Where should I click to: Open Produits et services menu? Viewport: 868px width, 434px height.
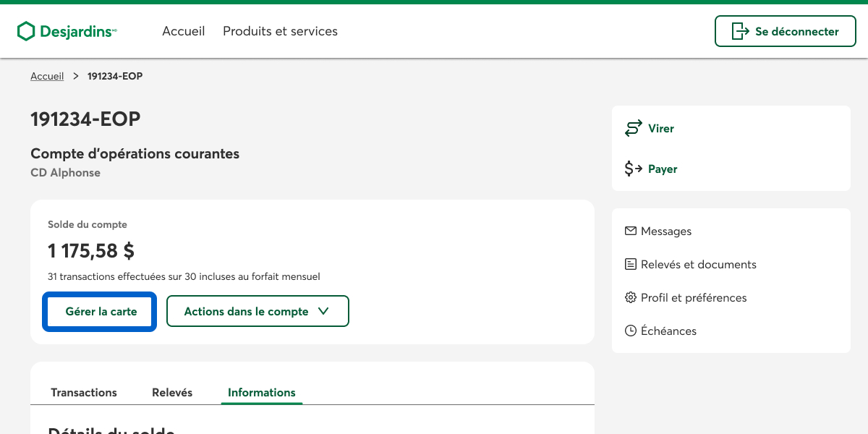[x=280, y=31]
